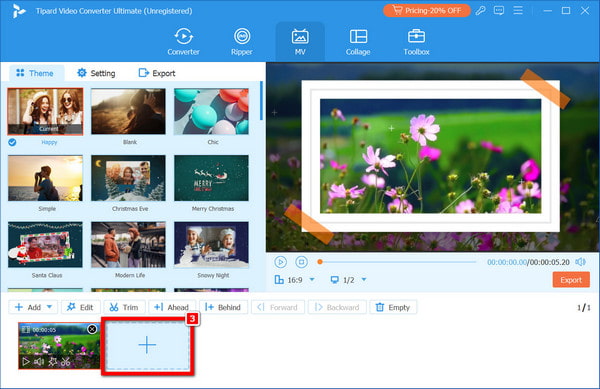Open the Converter module
The height and width of the screenshot is (389, 600).
coord(183,41)
